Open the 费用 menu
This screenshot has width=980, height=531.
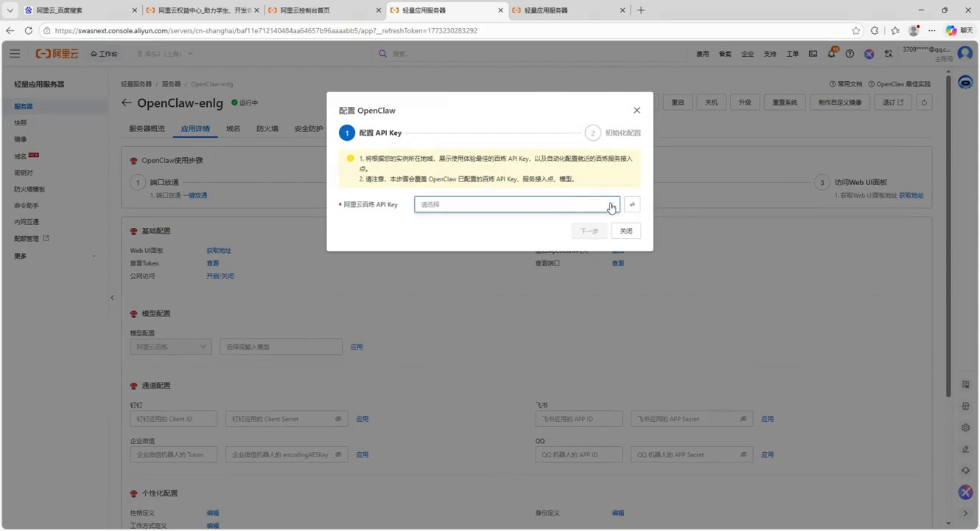point(703,54)
